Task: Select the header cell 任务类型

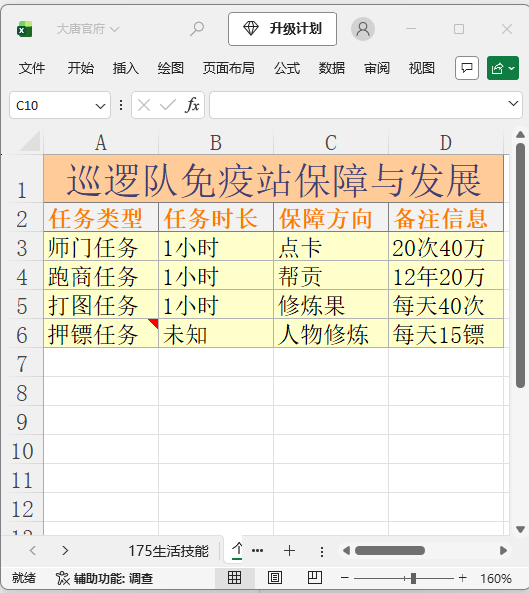Action: click(x=101, y=217)
